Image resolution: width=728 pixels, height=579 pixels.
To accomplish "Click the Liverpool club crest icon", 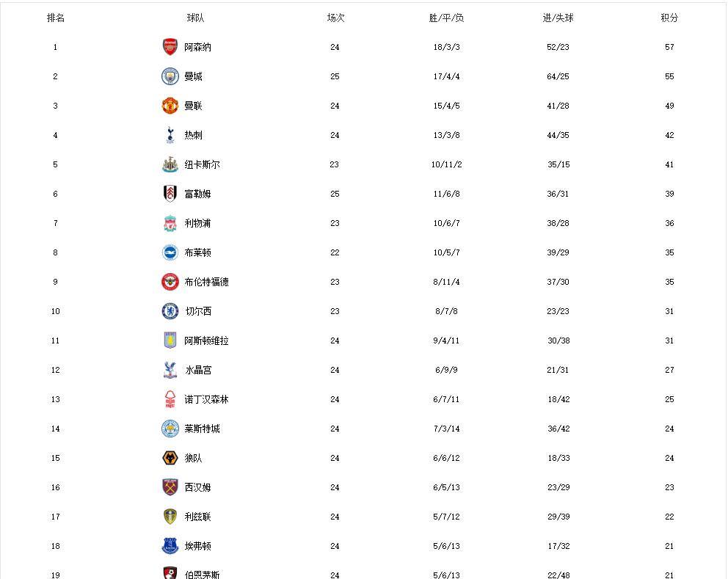I will (170, 223).
